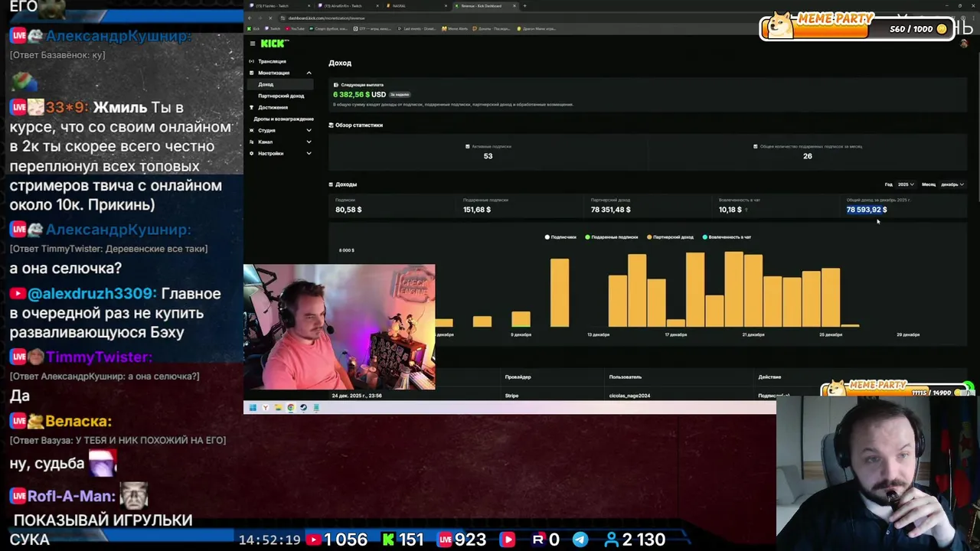Click the Telegram icon in status bar
This screenshot has width=980, height=551.
pyautogui.click(x=580, y=540)
